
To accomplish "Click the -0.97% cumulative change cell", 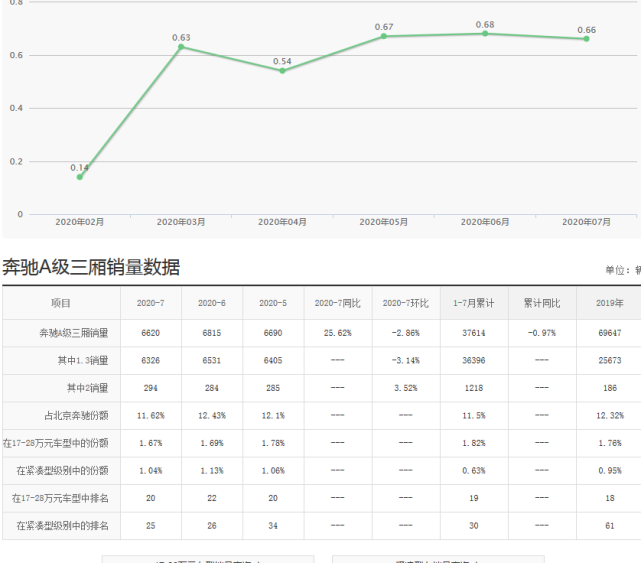I will coord(542,333).
